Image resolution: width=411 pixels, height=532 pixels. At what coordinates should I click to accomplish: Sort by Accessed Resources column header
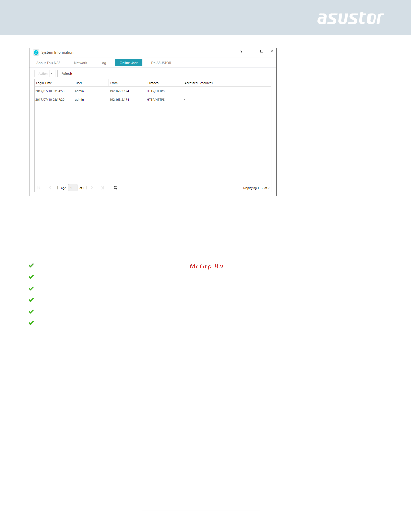[x=227, y=83]
